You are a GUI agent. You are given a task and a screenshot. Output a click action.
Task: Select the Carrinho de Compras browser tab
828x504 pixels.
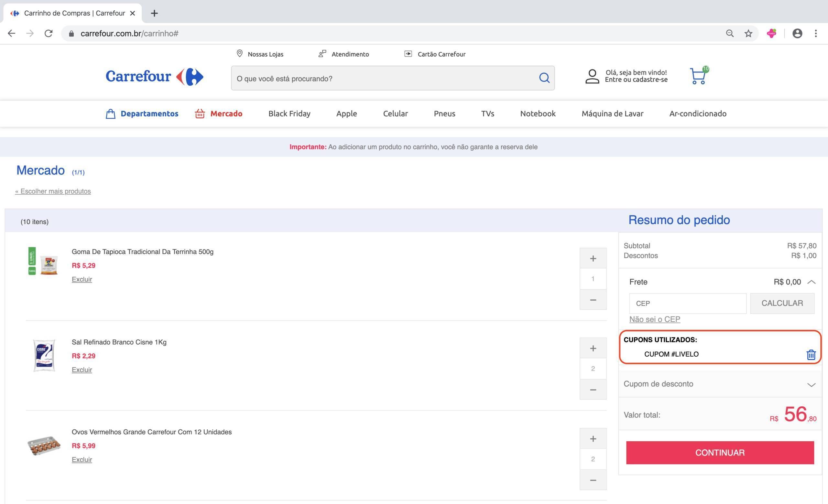72,13
